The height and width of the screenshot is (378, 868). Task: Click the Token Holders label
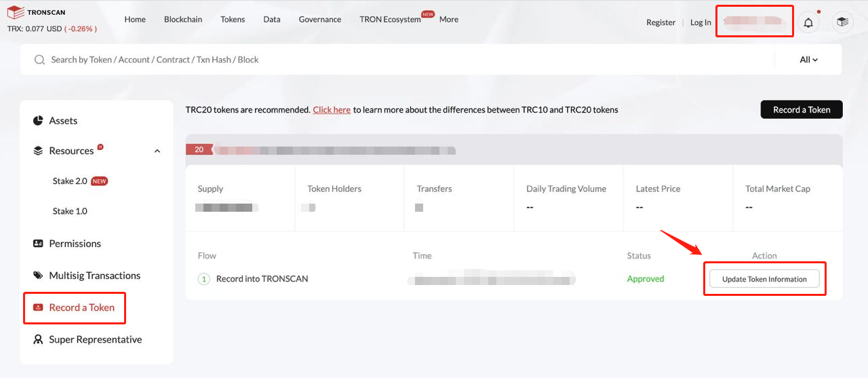coord(334,189)
